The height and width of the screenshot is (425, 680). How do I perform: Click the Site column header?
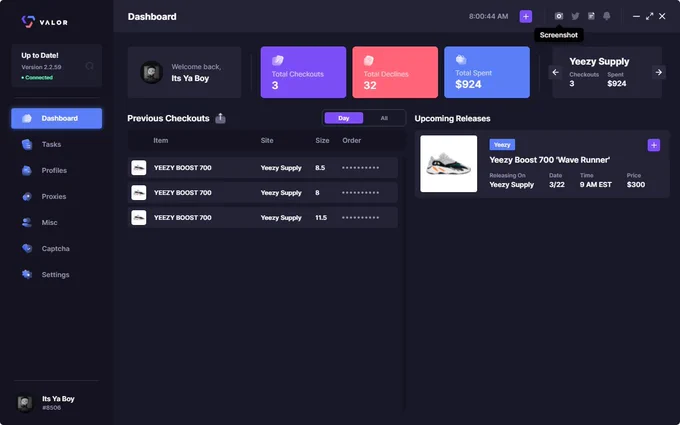[267, 141]
